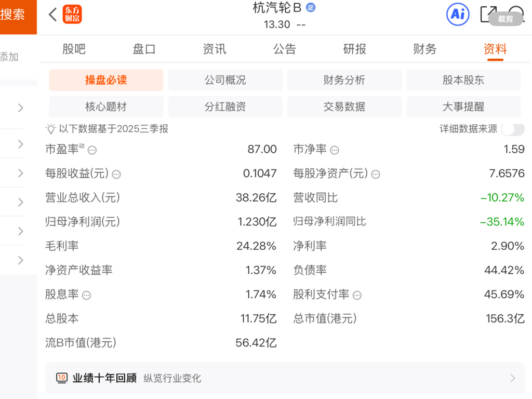The height and width of the screenshot is (399, 532).
Task: Toggle the 详细数据来源 switch
Action: [513, 129]
